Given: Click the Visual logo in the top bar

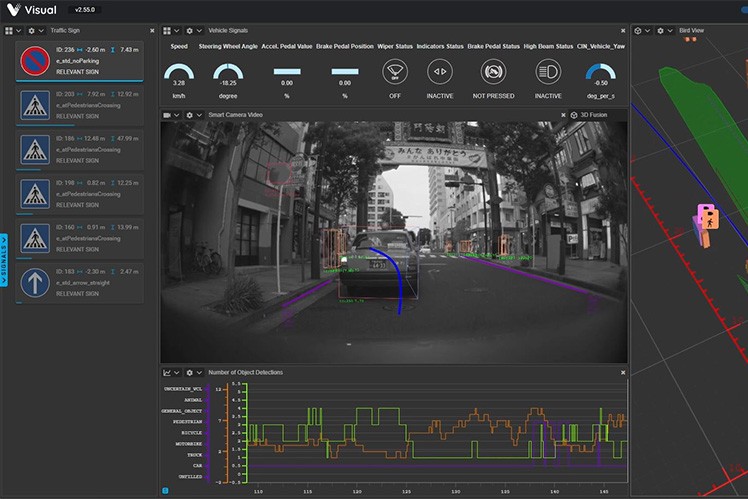Looking at the screenshot, I should point(31,10).
